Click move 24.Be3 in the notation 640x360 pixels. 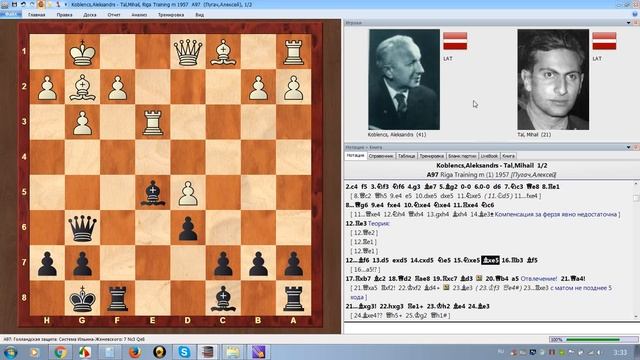coord(479,306)
